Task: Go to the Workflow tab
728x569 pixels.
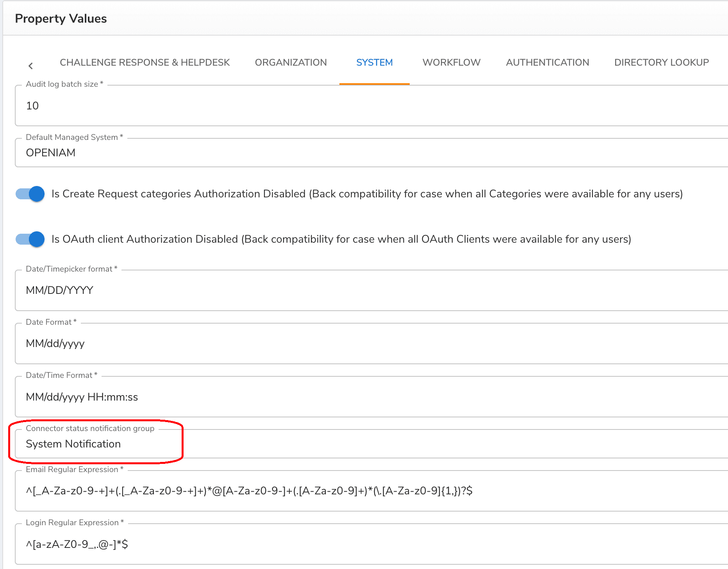Action: tap(451, 63)
